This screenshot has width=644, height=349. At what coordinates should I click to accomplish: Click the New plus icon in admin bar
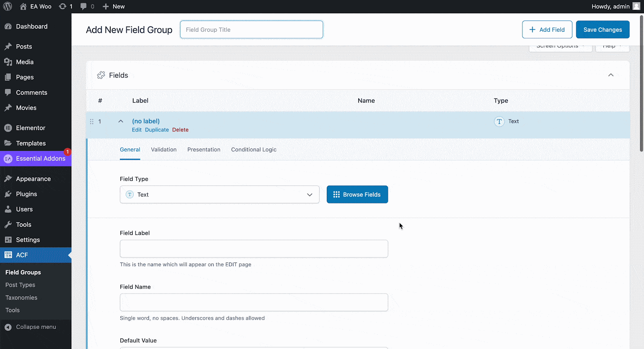pyautogui.click(x=106, y=6)
